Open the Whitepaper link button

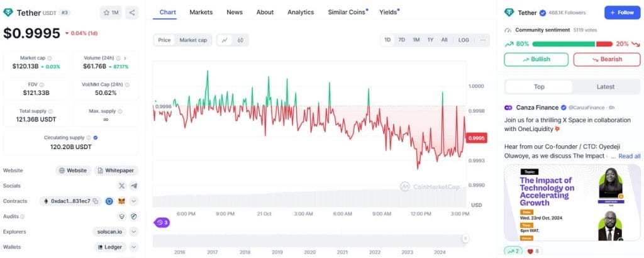click(x=116, y=171)
